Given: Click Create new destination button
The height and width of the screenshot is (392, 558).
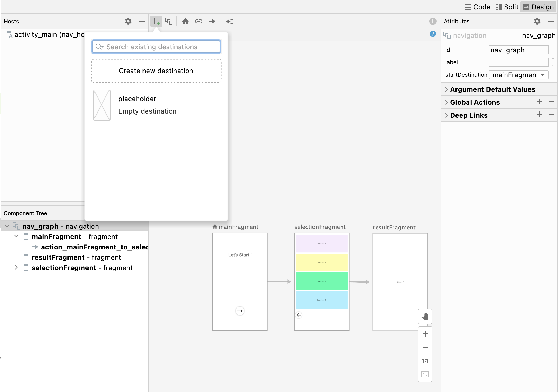Looking at the screenshot, I should (156, 71).
